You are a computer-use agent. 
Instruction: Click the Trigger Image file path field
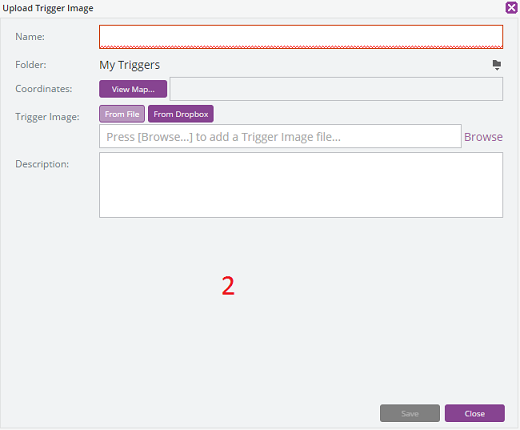(x=280, y=136)
